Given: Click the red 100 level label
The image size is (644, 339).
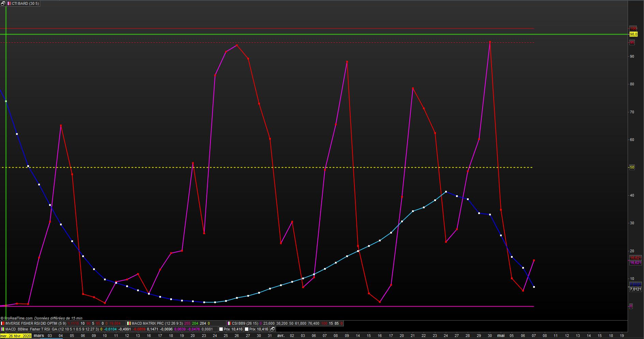Looking at the screenshot, I should 633,28.
